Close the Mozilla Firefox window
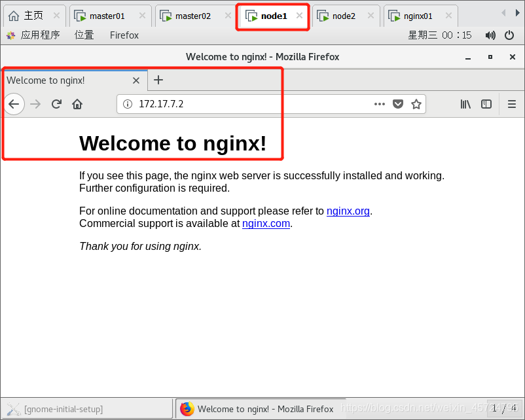The width and height of the screenshot is (525, 420). click(x=513, y=57)
